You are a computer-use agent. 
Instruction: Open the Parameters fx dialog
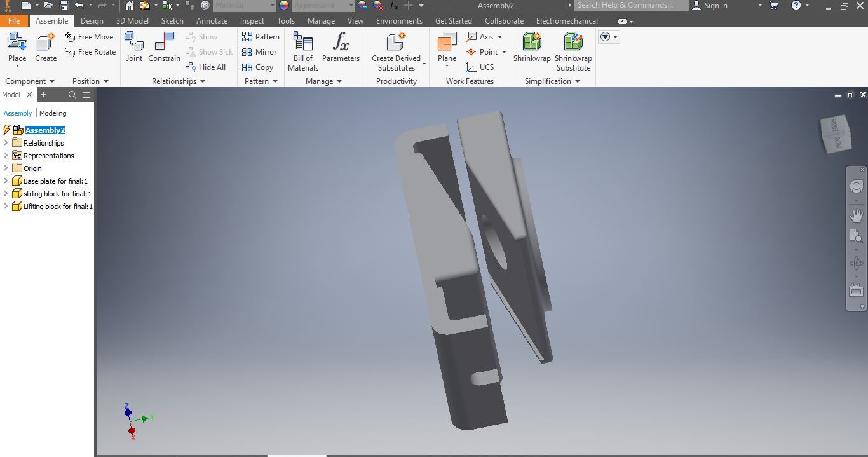click(341, 48)
